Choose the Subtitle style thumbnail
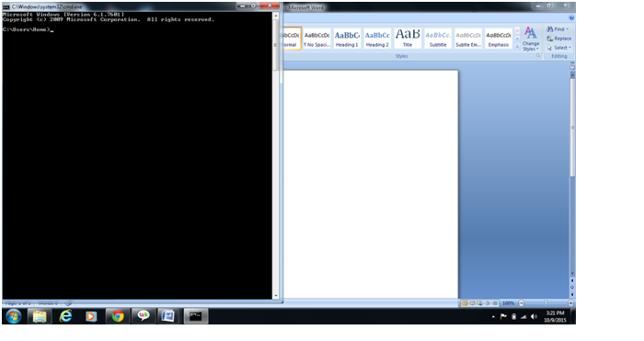644x341 pixels. pyautogui.click(x=438, y=39)
